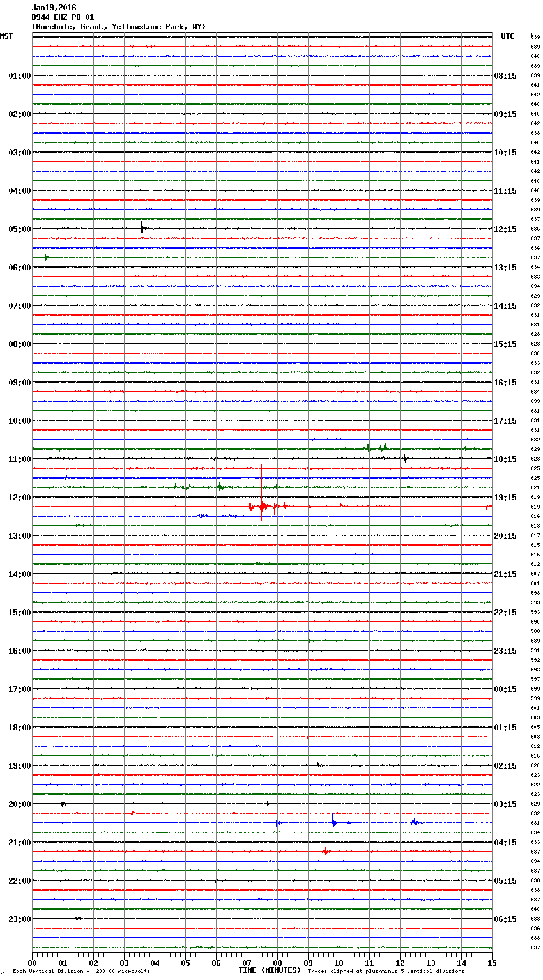
Task: Click the 12:15 UTC time label
Action: [505, 229]
